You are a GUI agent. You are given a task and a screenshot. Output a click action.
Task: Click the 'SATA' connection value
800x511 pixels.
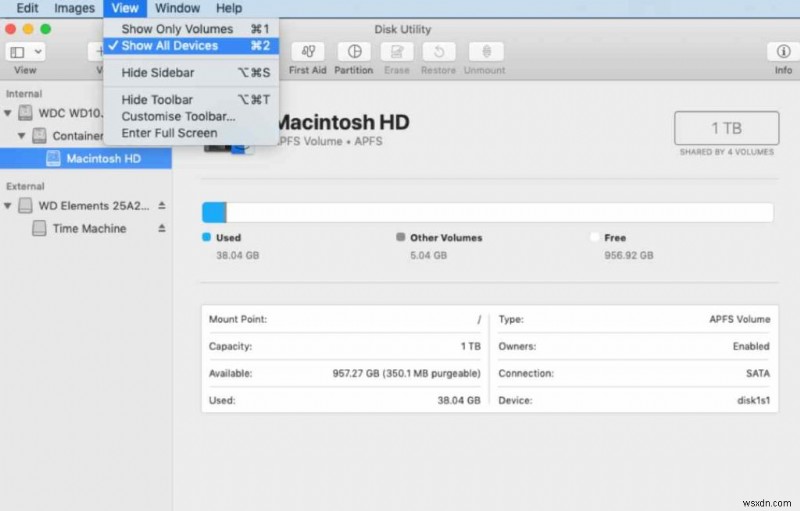pyautogui.click(x=758, y=373)
